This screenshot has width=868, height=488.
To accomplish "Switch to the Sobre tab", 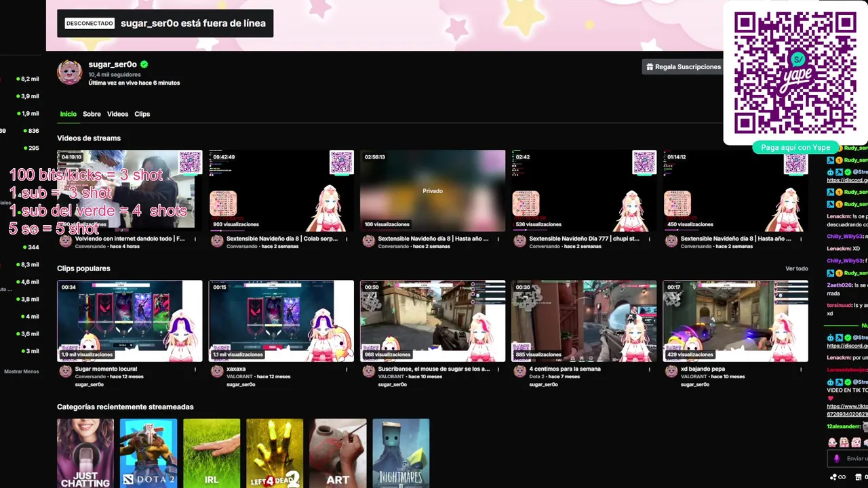I will [x=92, y=114].
